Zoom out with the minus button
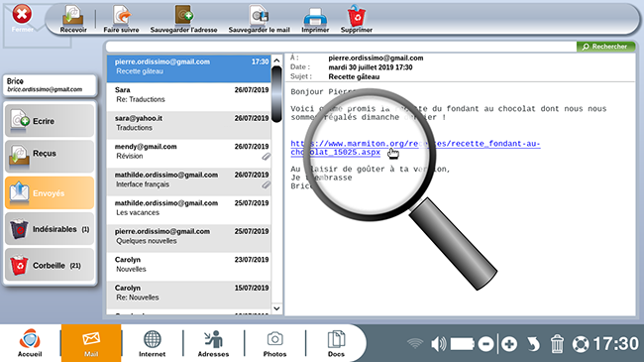 485,344
